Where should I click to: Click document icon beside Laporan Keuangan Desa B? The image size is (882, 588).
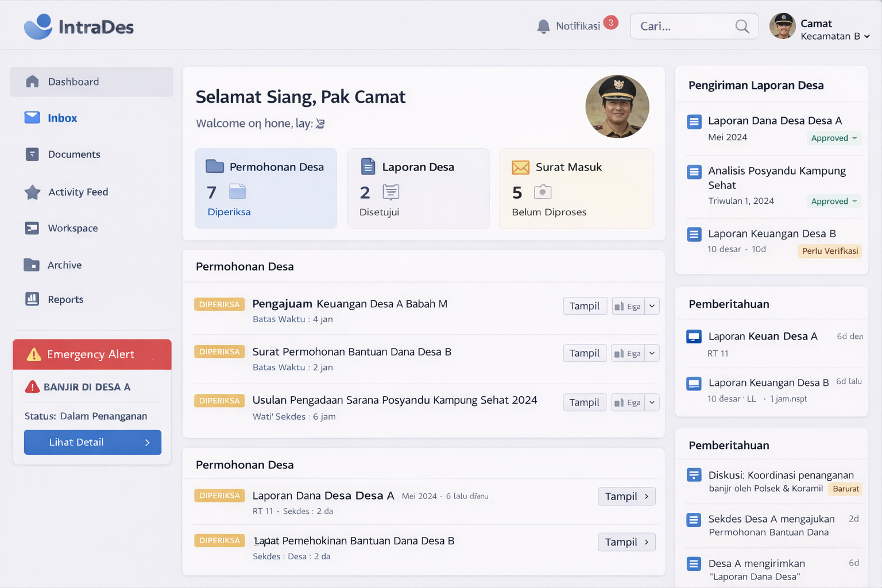point(694,234)
